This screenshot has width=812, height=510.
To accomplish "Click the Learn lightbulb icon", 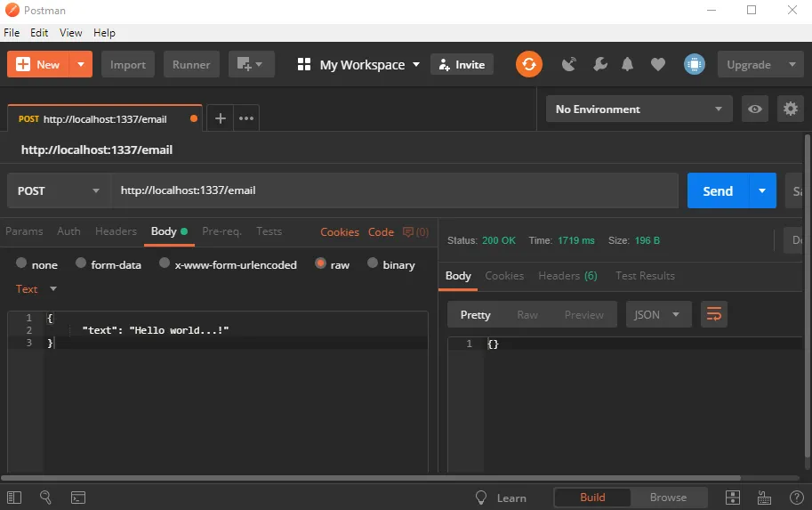I will click(481, 498).
